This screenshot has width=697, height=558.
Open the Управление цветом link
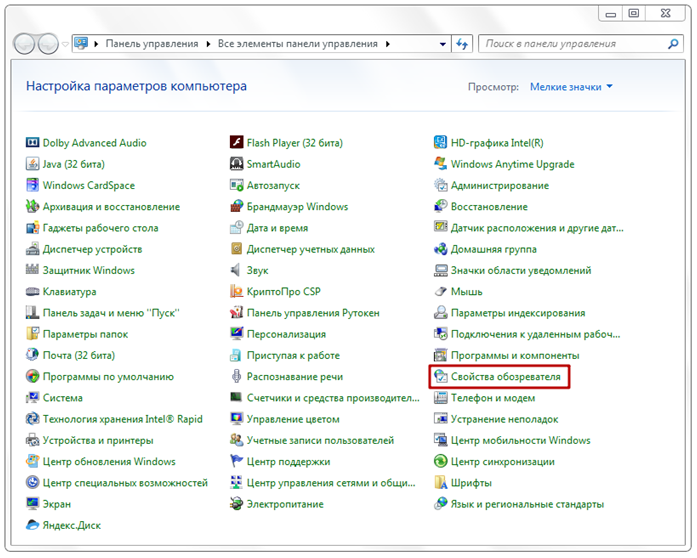click(293, 419)
